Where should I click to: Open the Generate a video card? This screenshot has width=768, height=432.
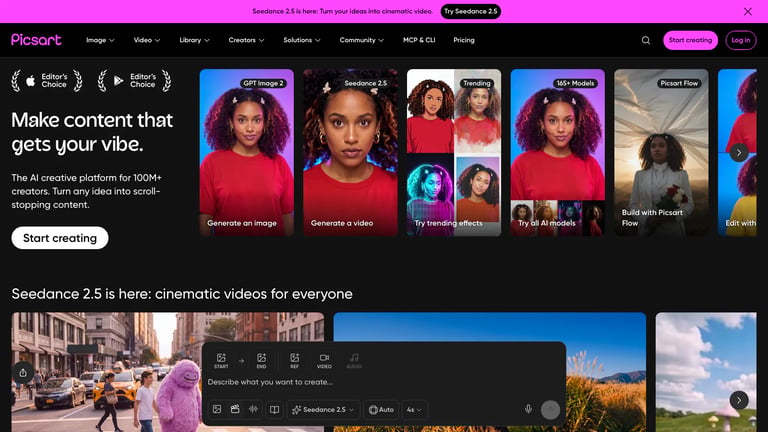coord(350,153)
